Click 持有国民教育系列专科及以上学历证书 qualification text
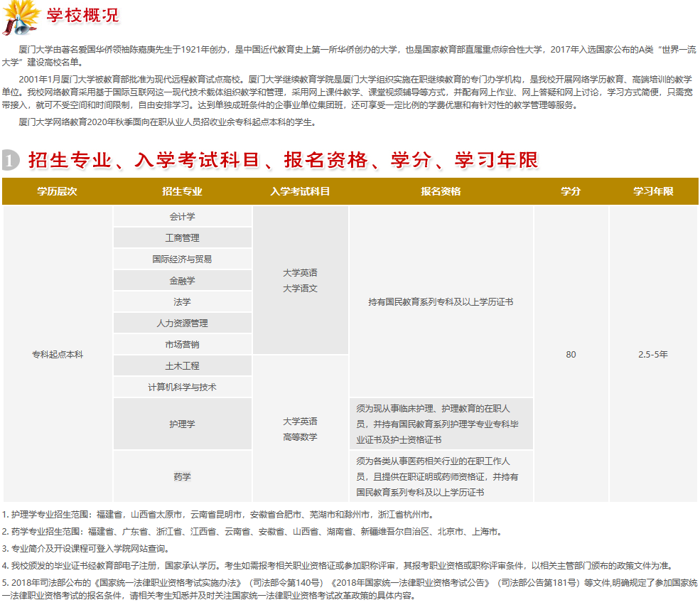700x605 pixels. (441, 302)
